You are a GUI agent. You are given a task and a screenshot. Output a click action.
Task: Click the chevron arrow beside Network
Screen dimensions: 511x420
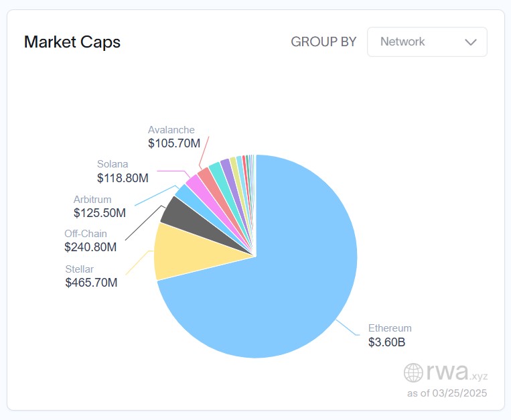(471, 42)
